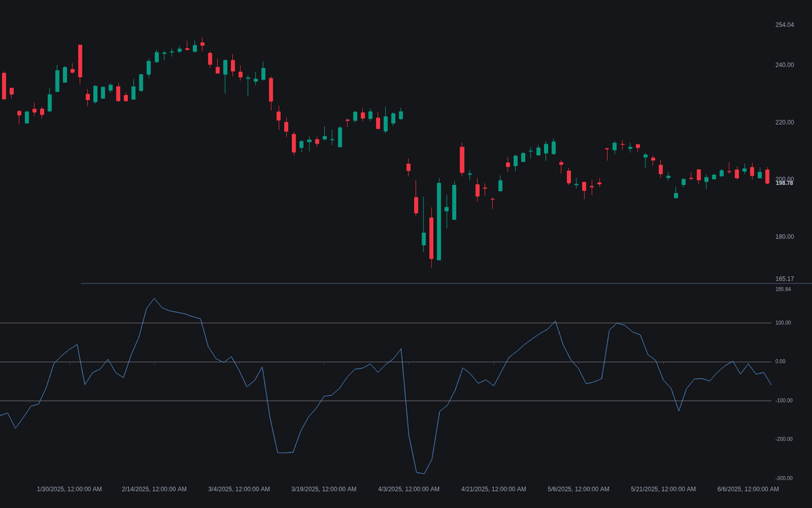Click the -200.00 indicator level label
812x508 pixels.
783,440
